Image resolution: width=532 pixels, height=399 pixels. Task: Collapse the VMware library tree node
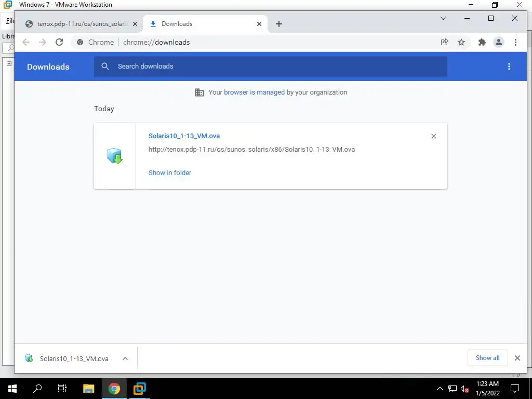point(9,63)
